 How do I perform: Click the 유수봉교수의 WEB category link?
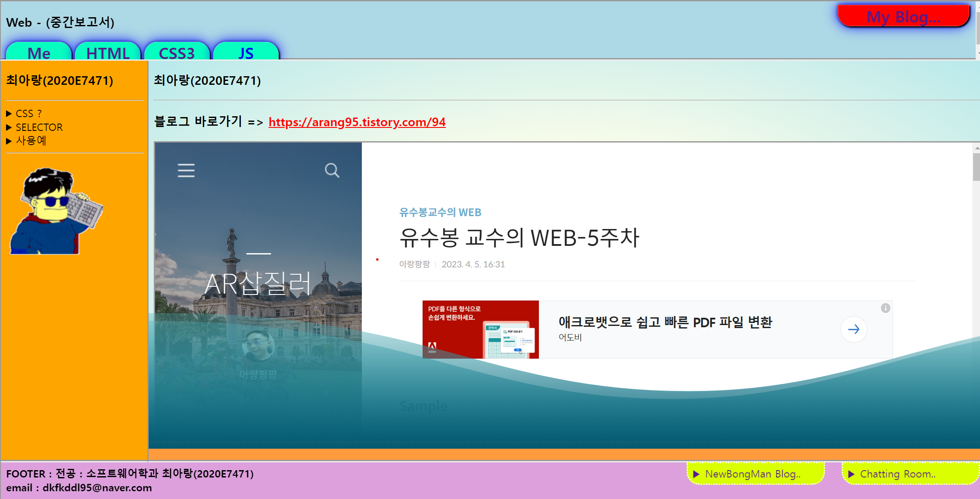pos(440,212)
